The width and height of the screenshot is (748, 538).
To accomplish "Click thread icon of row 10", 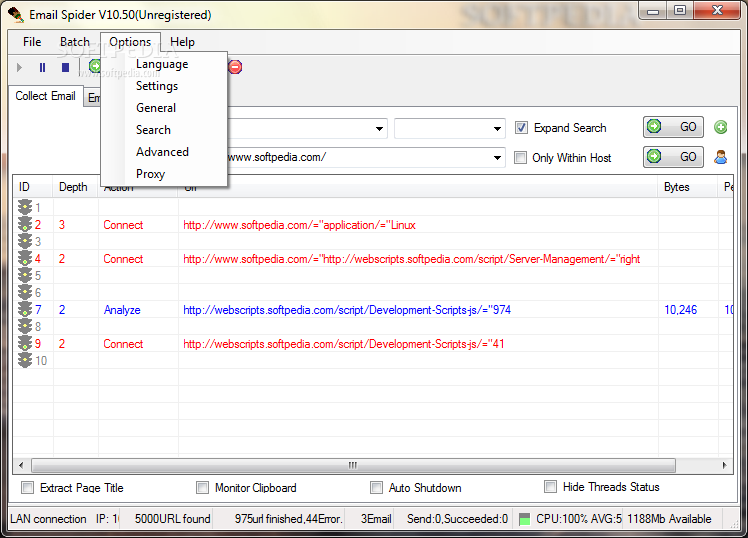I will [25, 361].
